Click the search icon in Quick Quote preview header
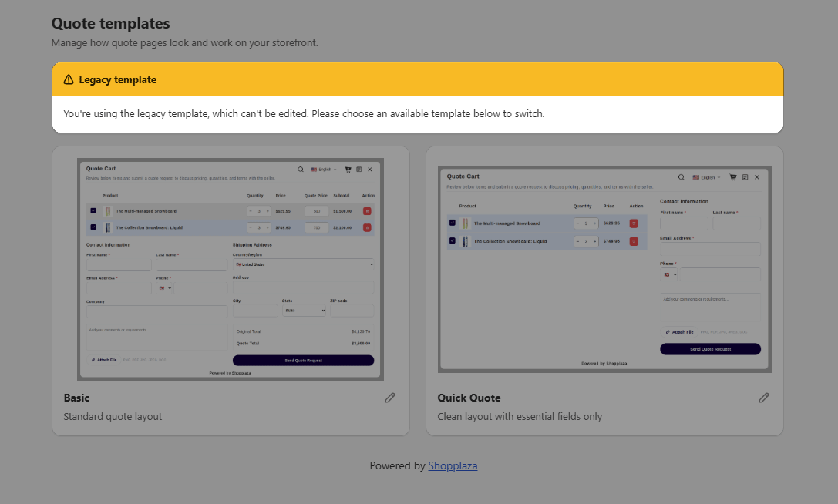 681,177
